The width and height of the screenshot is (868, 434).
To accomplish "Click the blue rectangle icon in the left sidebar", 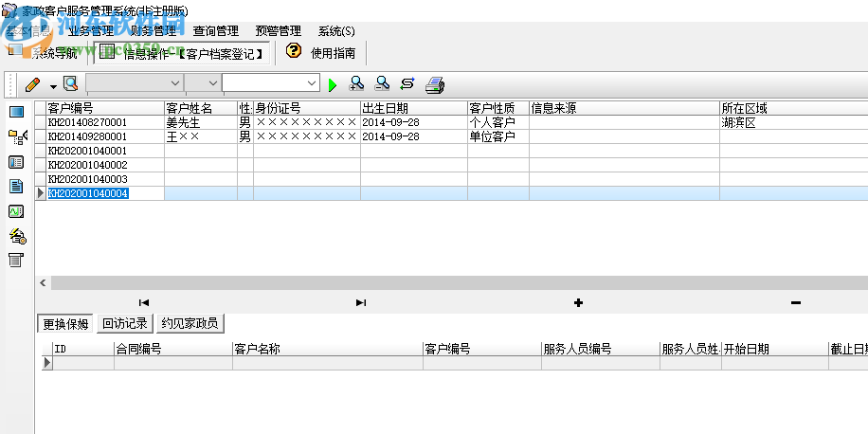I will click(x=17, y=113).
